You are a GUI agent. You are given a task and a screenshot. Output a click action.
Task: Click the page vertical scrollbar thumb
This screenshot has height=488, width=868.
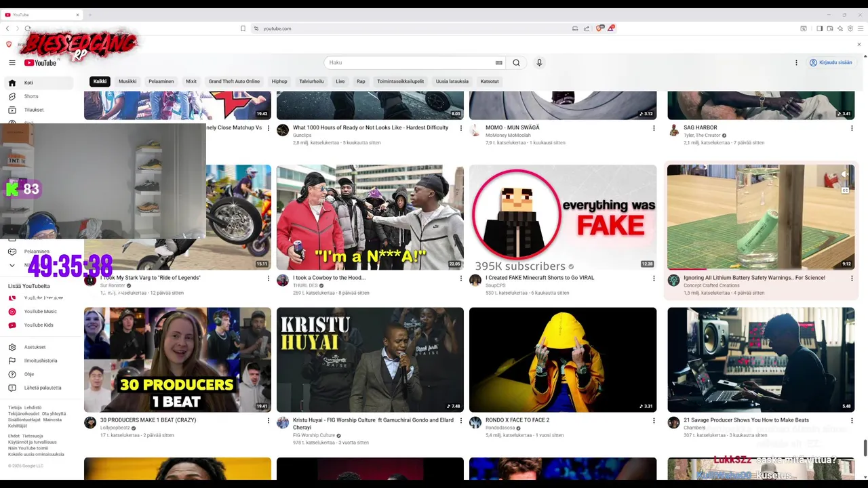pos(865,448)
